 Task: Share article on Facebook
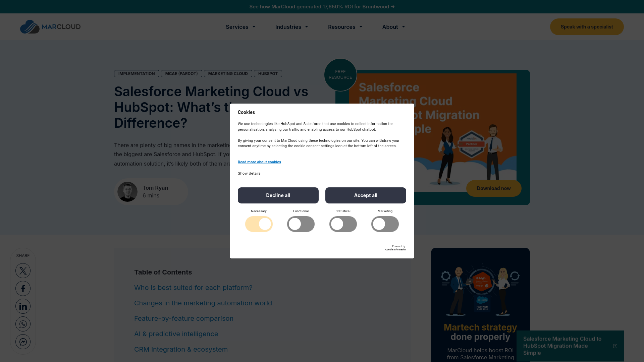[23, 289]
